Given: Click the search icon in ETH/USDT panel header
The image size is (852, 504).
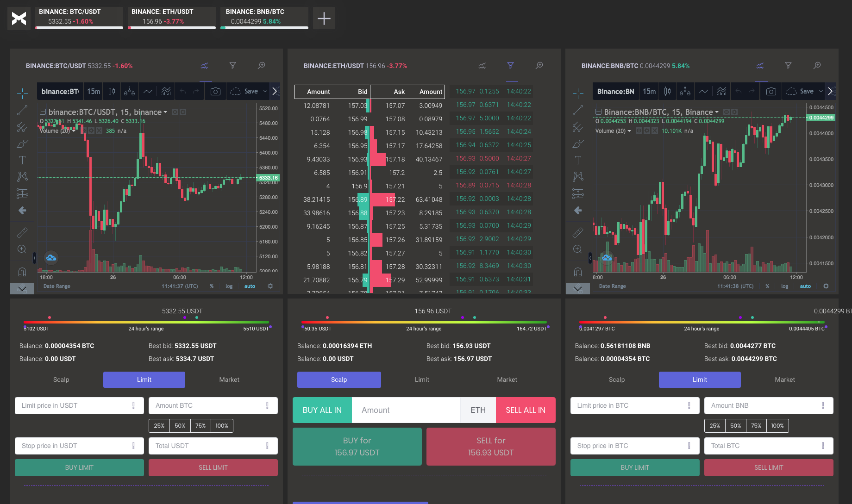Looking at the screenshot, I should pyautogui.click(x=539, y=66).
